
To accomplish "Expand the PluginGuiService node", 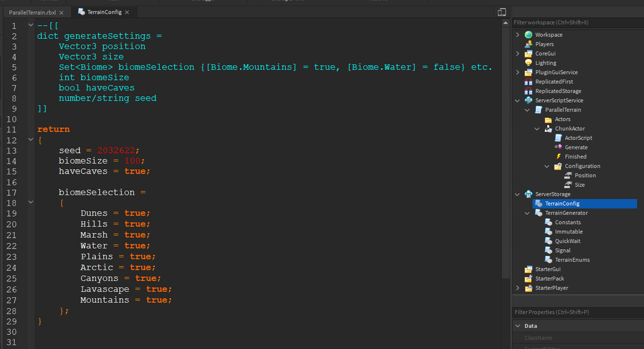I will click(x=518, y=72).
